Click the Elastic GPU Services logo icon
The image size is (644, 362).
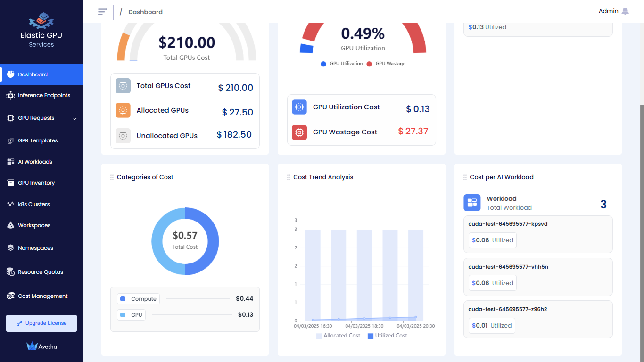[x=41, y=20]
